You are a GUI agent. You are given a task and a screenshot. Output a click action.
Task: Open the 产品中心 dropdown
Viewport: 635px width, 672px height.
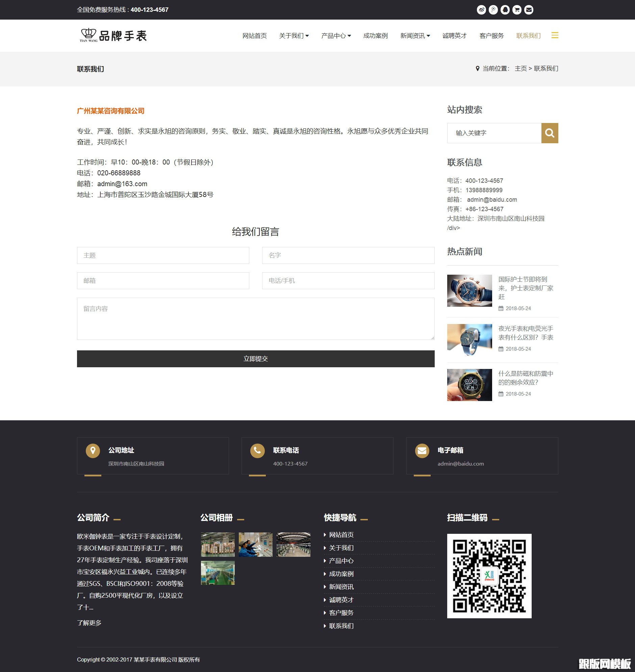click(x=336, y=35)
